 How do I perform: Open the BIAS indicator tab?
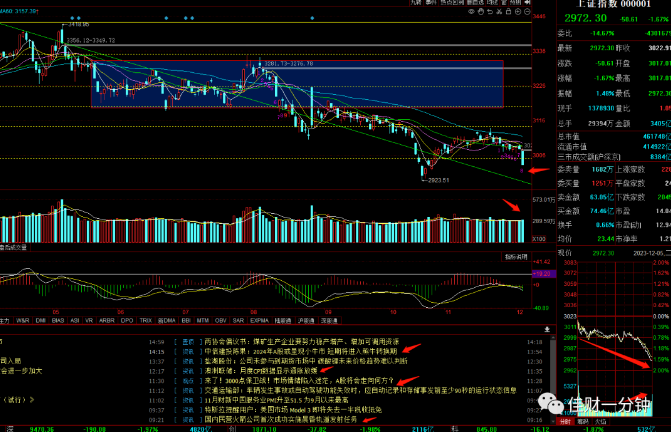58,320
